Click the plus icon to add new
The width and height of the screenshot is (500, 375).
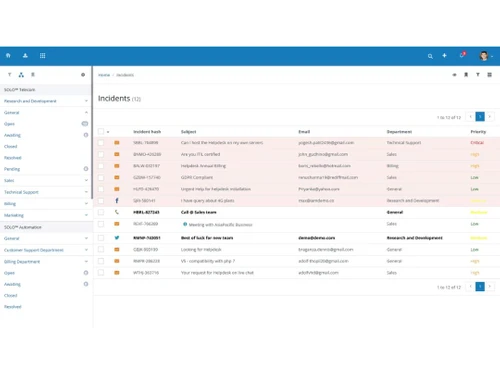pyautogui.click(x=444, y=55)
